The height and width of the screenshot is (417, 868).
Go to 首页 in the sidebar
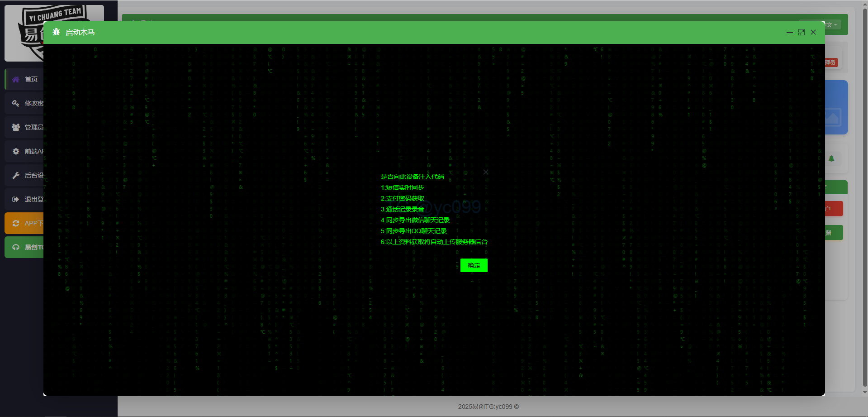pyautogui.click(x=31, y=79)
